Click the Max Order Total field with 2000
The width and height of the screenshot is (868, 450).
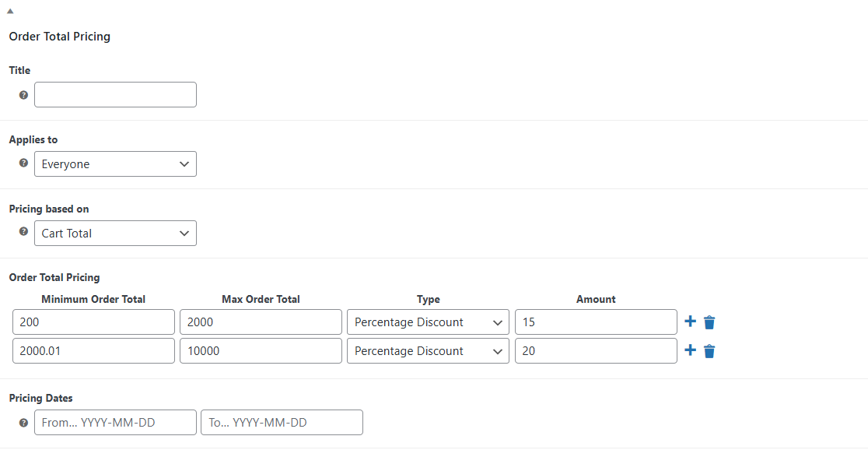[261, 322]
